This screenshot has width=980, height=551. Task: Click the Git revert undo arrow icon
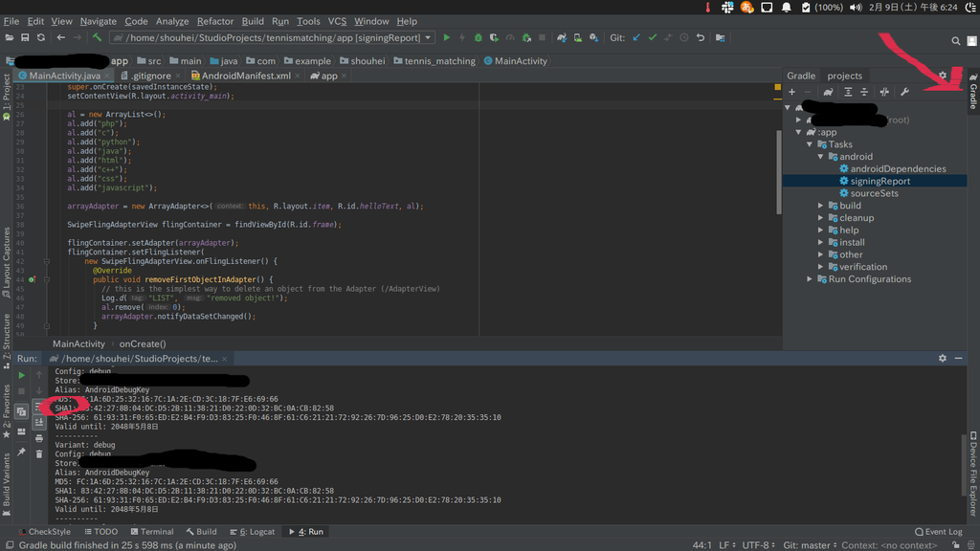tap(701, 37)
